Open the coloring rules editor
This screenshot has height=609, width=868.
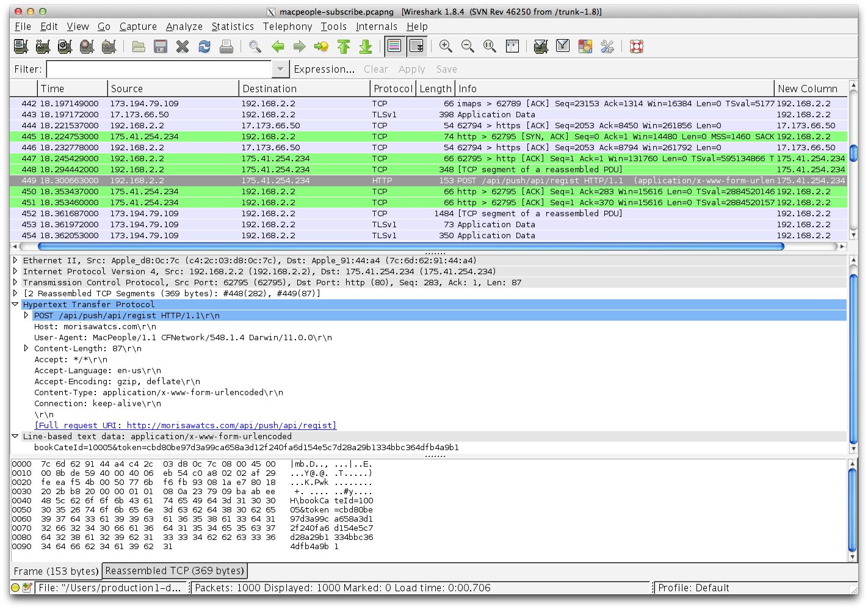pos(585,46)
